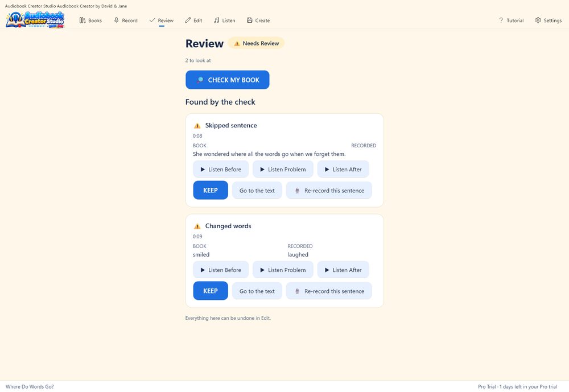The image size is (569, 392).
Task: Re-record the Skipped sentence
Action: click(x=329, y=190)
